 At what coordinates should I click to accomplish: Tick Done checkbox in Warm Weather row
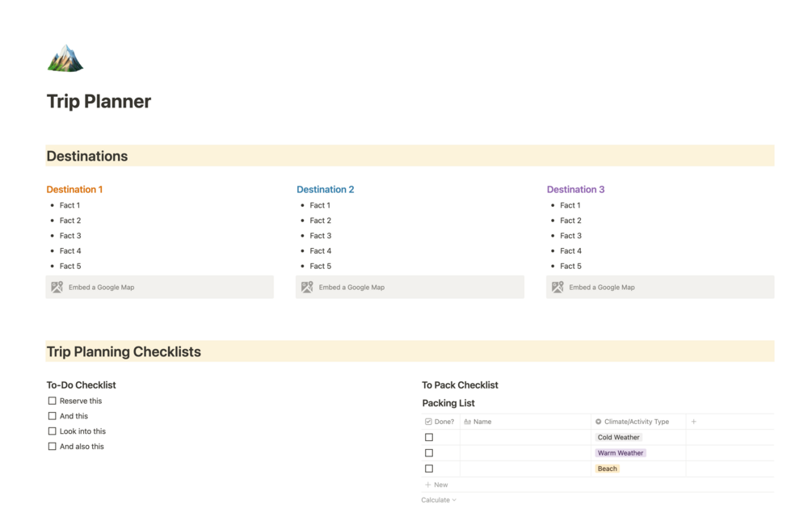pyautogui.click(x=429, y=453)
